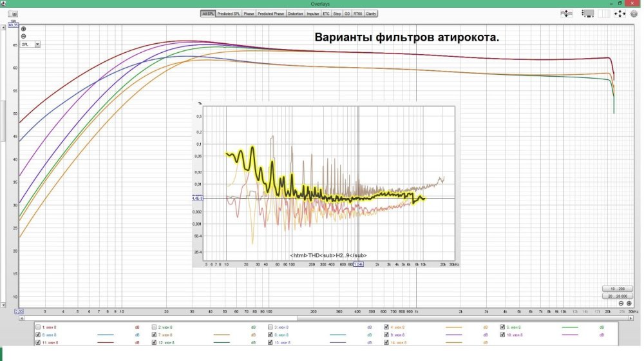Uncheck trace 6 in the legend
This screenshot has height=361, width=644.
point(38,335)
